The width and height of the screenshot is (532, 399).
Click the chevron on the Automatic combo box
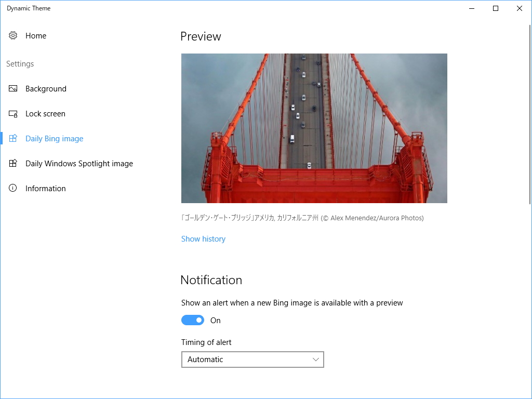click(315, 359)
